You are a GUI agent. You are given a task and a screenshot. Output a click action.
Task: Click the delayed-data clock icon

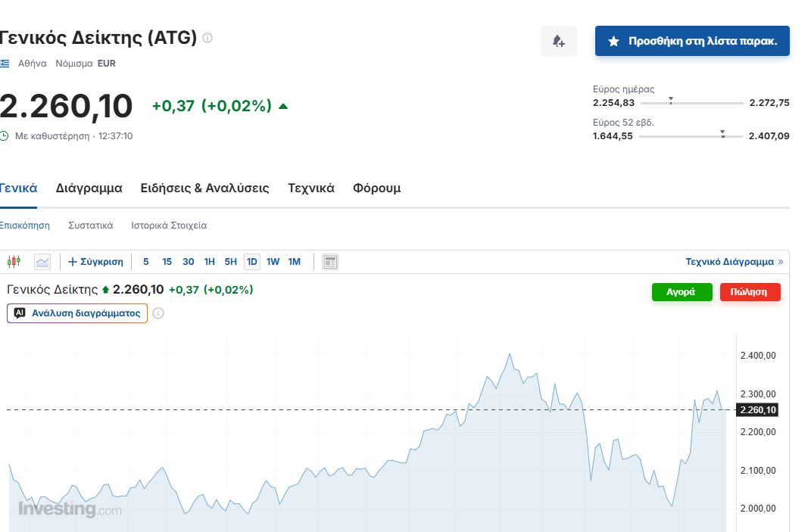pyautogui.click(x=5, y=136)
